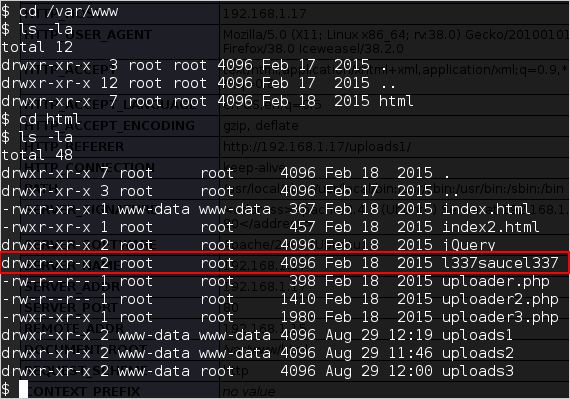Image resolution: width=570 pixels, height=399 pixels.
Task: Select the time '12:19' on uploads1 row
Action: (x=410, y=335)
